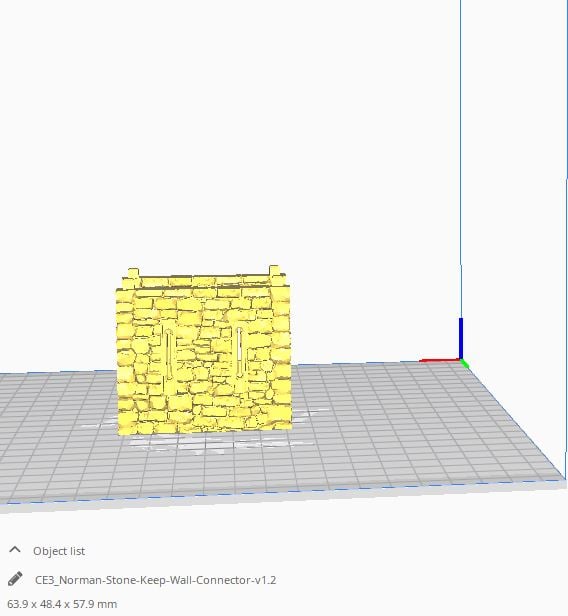Click the left battlement post atop the model

coord(134,273)
